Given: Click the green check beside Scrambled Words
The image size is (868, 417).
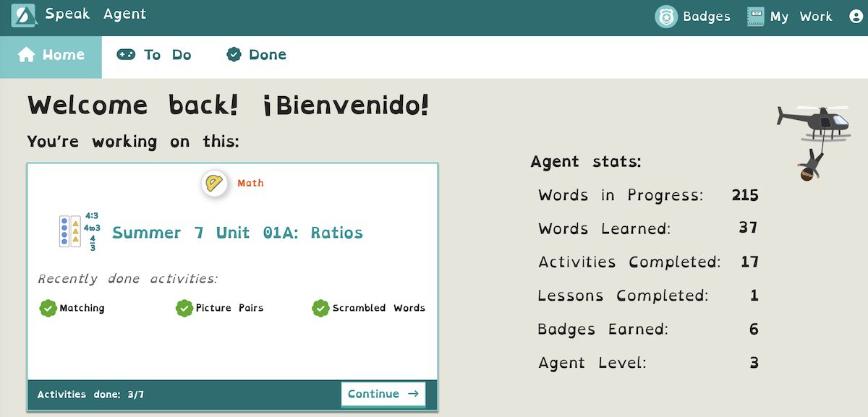Looking at the screenshot, I should click(x=320, y=309).
